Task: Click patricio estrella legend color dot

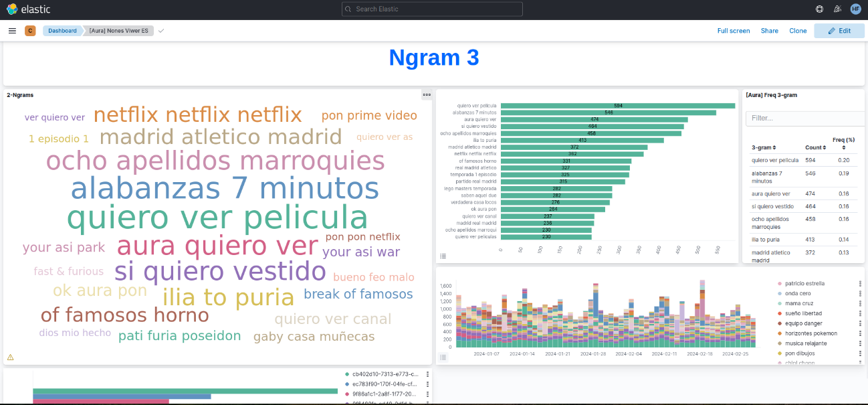Action: pos(779,283)
